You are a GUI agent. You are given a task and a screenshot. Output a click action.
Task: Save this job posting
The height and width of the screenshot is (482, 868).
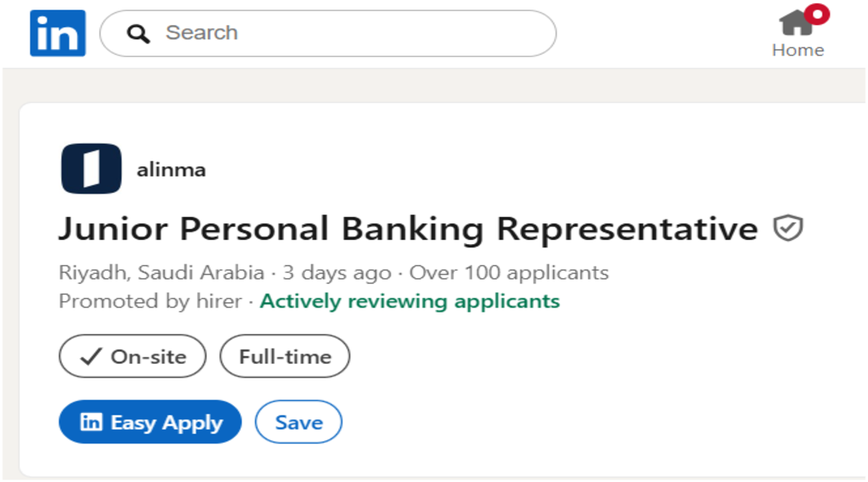coord(298,423)
